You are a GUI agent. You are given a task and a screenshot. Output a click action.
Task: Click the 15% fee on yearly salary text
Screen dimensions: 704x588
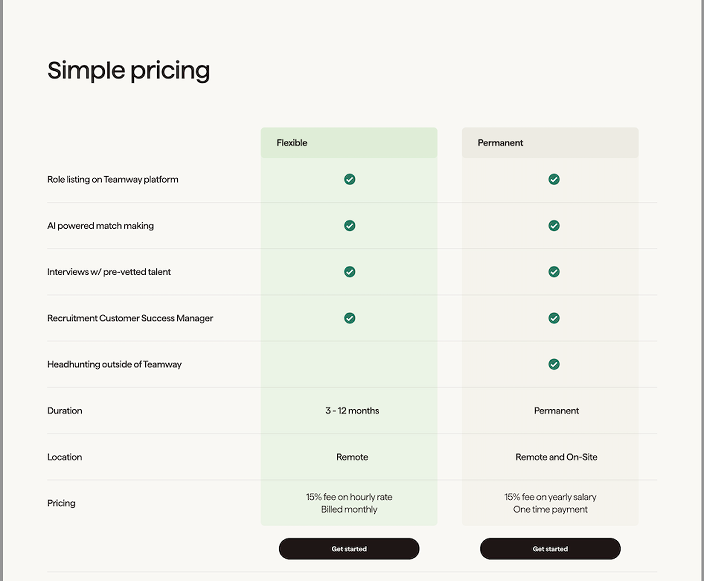(550, 497)
